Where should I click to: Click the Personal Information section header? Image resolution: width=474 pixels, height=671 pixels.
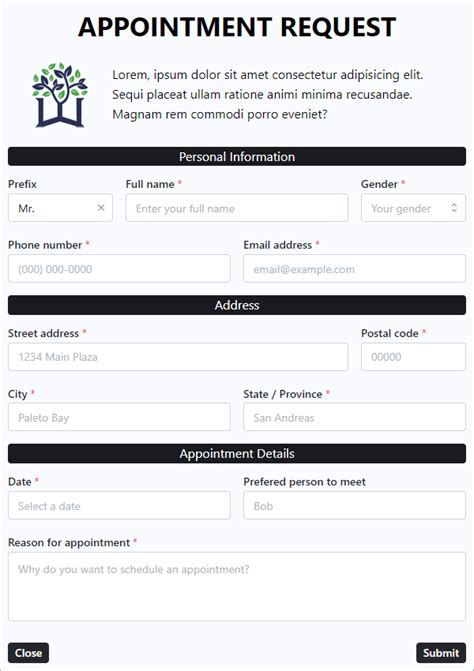pyautogui.click(x=237, y=157)
